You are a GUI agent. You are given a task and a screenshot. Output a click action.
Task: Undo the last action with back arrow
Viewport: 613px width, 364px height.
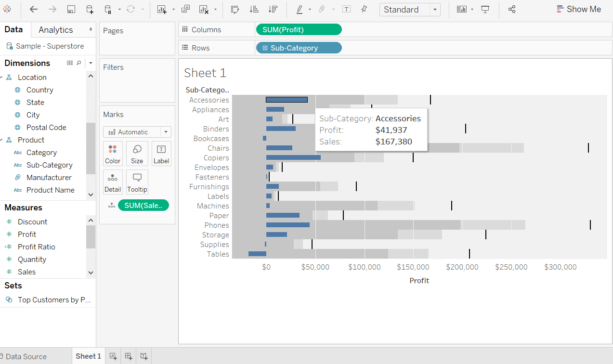(34, 9)
